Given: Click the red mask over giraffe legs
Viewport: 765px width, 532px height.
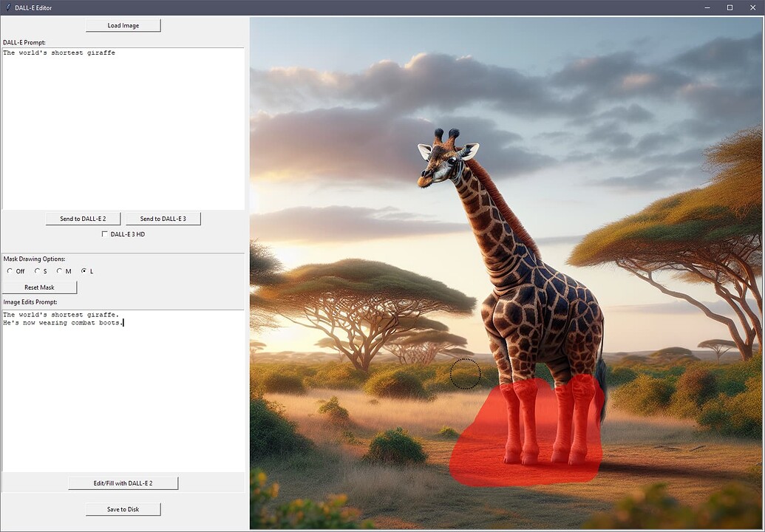Looking at the screenshot, I should [x=527, y=432].
